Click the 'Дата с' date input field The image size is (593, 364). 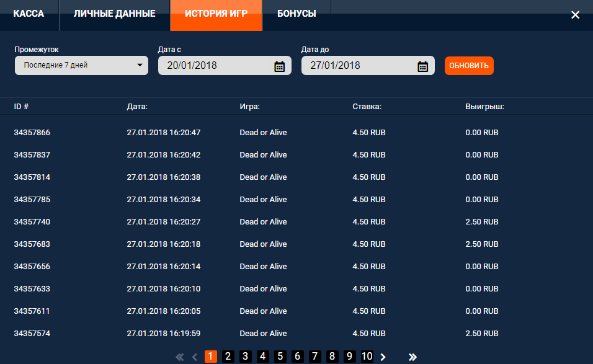click(214, 66)
